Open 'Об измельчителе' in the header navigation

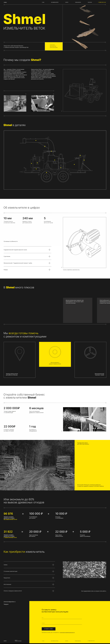click(55, 2)
